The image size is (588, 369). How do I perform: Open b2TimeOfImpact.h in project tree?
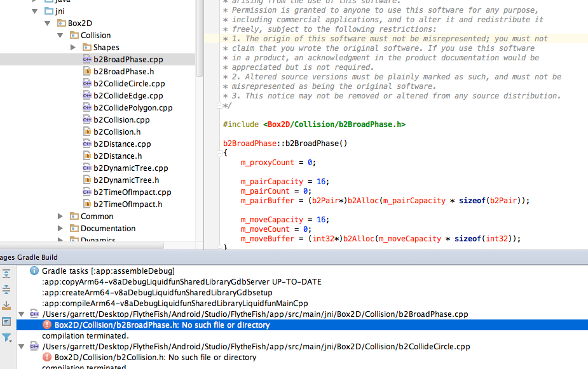pyautogui.click(x=128, y=204)
